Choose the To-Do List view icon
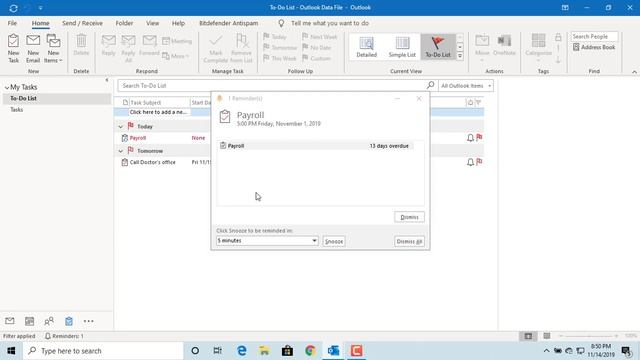 (438, 47)
